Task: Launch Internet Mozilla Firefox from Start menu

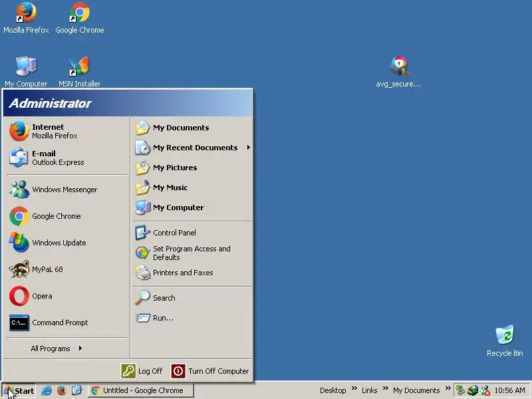Action: point(66,131)
